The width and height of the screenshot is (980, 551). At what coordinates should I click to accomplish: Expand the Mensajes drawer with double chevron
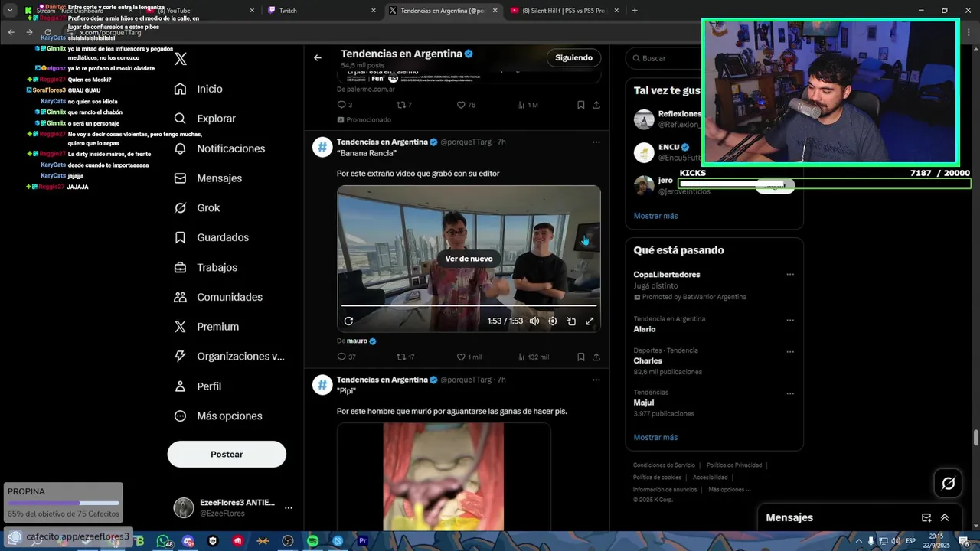[x=945, y=518]
